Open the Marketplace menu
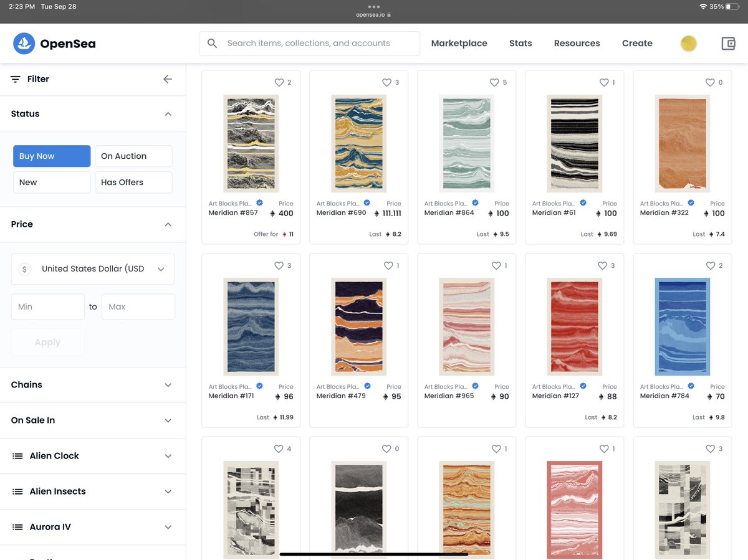748x560 pixels. coord(459,44)
